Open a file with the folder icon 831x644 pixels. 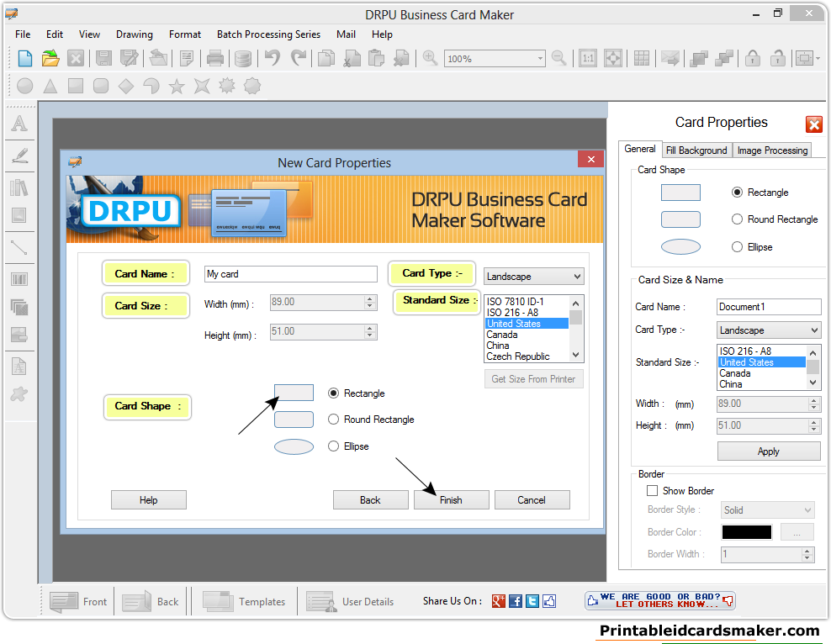pyautogui.click(x=50, y=58)
